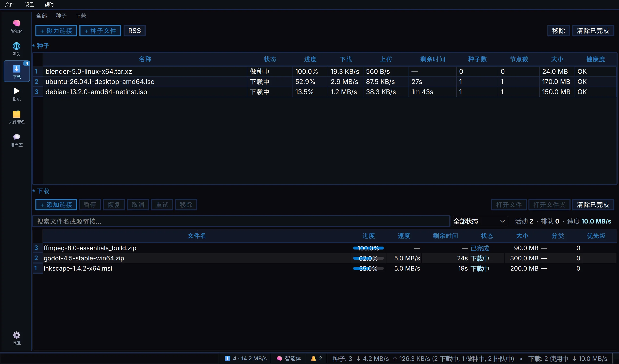Click the 活动 2 summary label
The height and width of the screenshot is (364, 619).
(x=524, y=221)
